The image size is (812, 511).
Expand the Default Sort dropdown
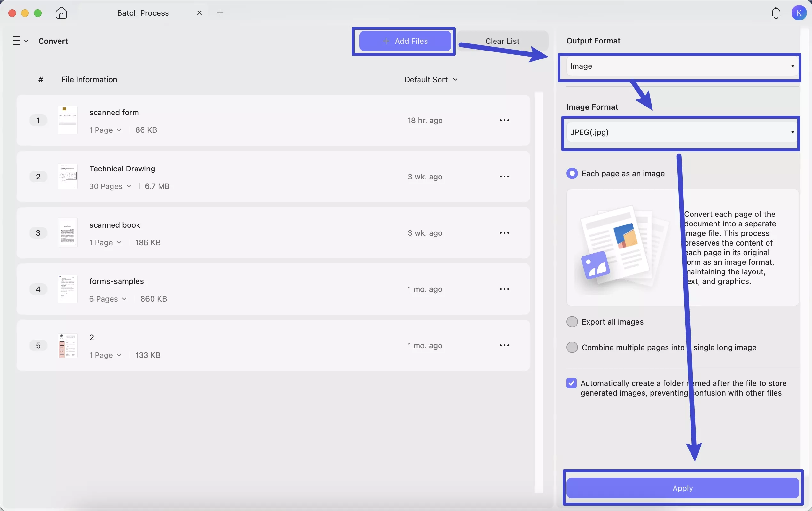431,80
